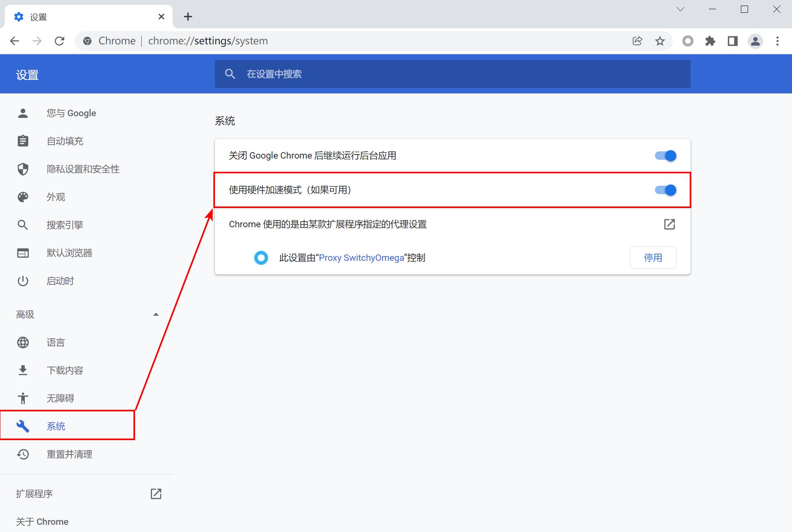The image size is (792, 532).
Task: Collapse the 高级 section arrow
Action: point(156,314)
